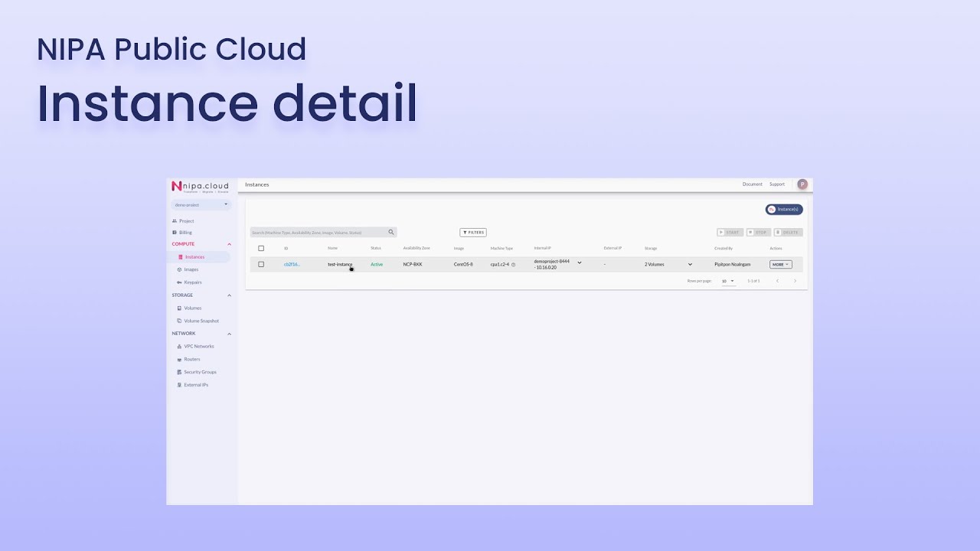Collapse the NETWORK section
Image resolution: width=980 pixels, height=551 pixels.
point(229,334)
